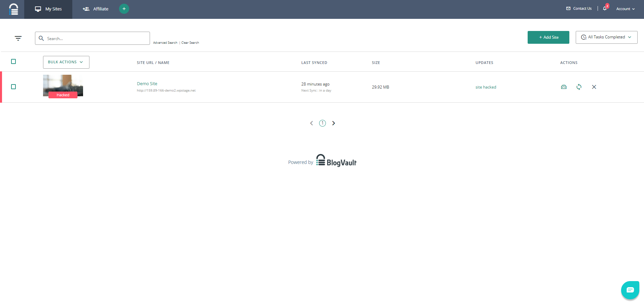This screenshot has height=305, width=644.
Task: Open the filter icon beside search
Action: pyautogui.click(x=18, y=38)
